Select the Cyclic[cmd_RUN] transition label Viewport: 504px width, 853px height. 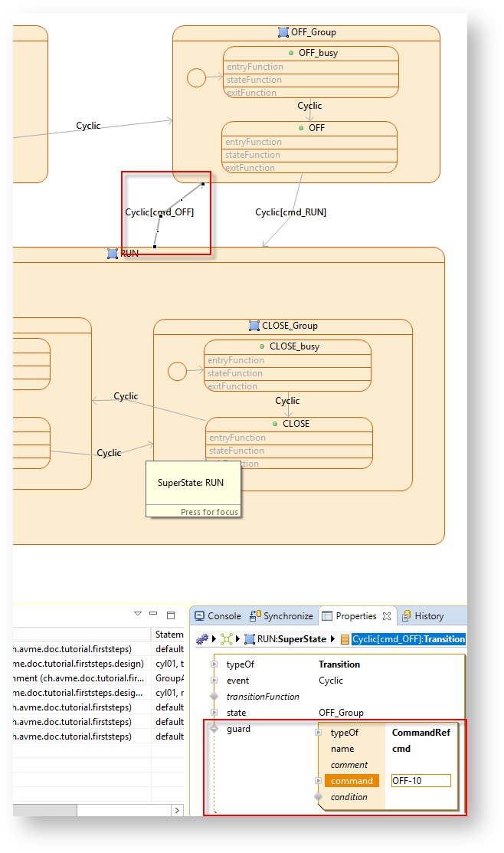click(290, 212)
